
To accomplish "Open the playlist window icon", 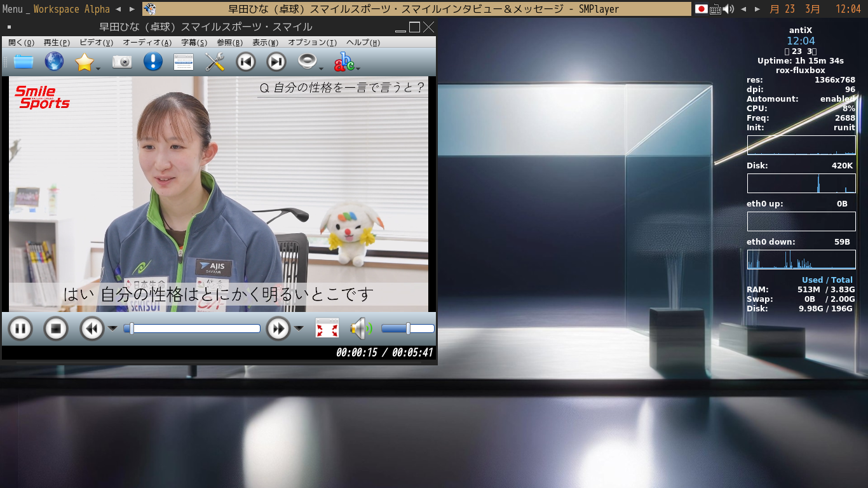I will pyautogui.click(x=184, y=62).
